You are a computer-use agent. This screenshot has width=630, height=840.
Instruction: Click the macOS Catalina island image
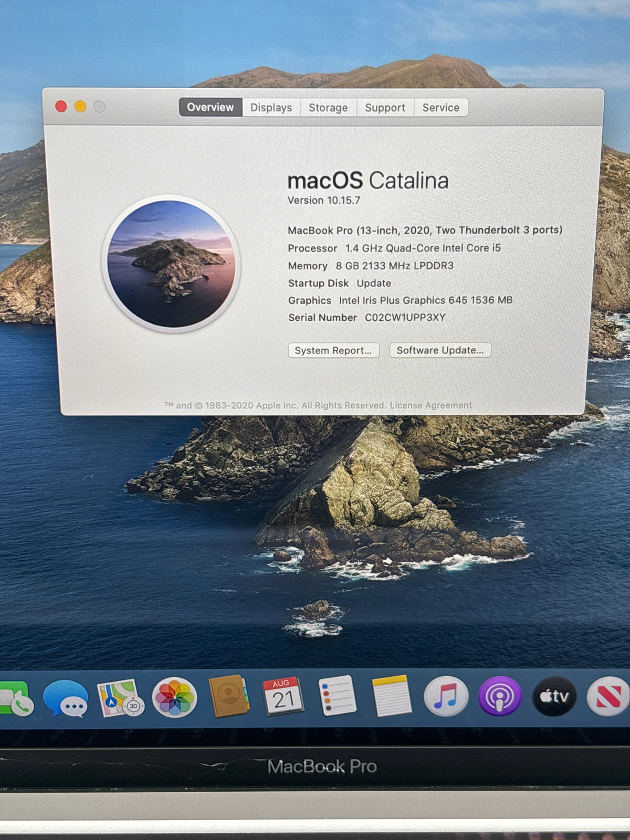(171, 264)
